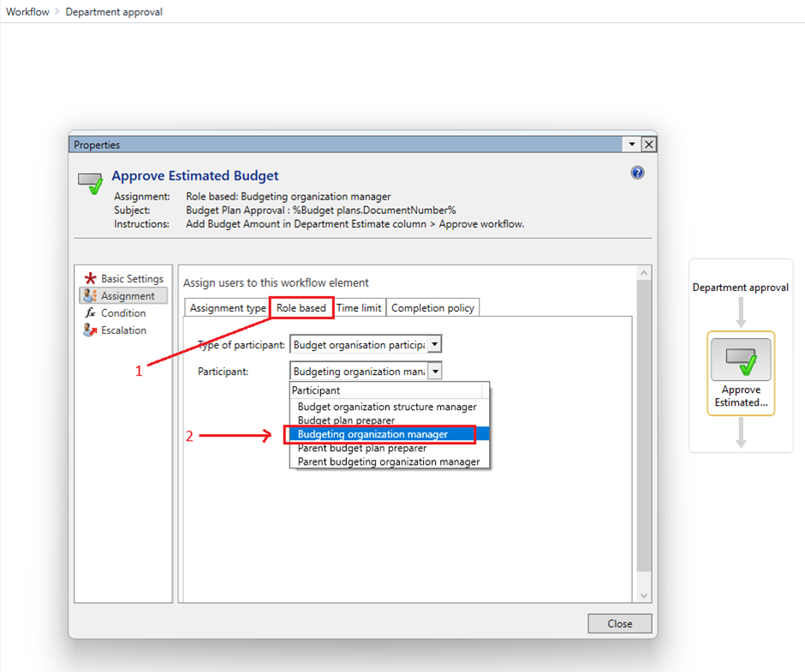Expand the Participant dropdown arrow
This screenshot has width=805, height=672.
coord(435,371)
